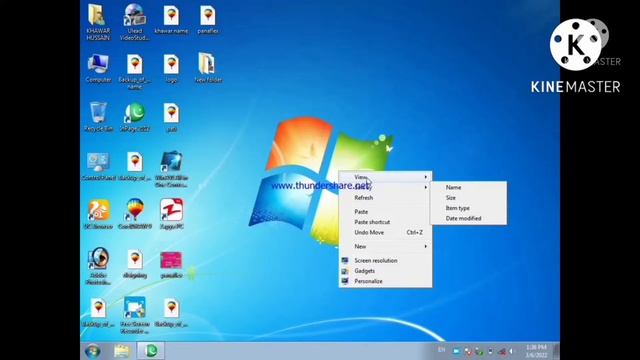Select the panaflex file in the top row

click(208, 16)
